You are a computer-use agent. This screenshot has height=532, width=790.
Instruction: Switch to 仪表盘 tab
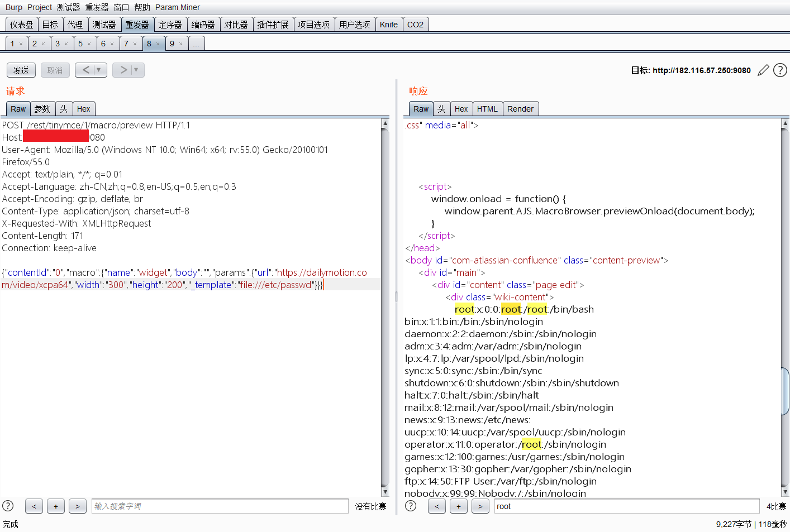click(x=22, y=25)
